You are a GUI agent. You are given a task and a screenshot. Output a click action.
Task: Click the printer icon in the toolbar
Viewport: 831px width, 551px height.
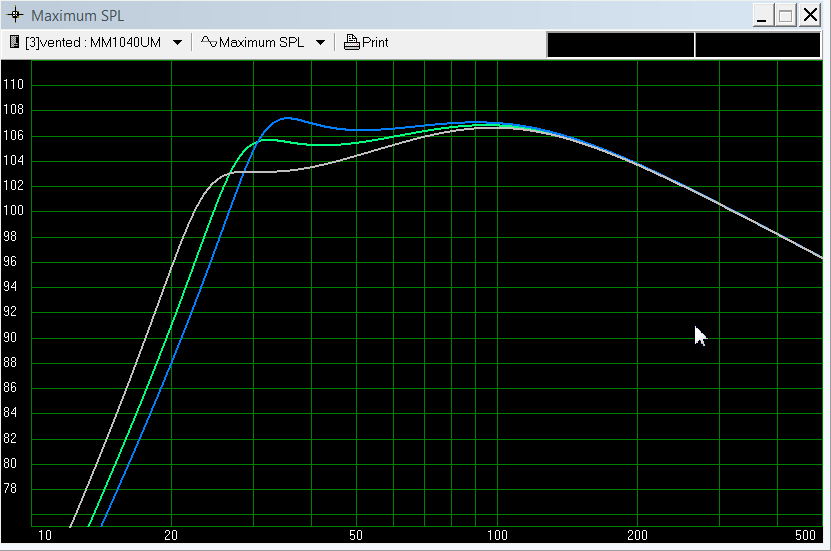[351, 42]
